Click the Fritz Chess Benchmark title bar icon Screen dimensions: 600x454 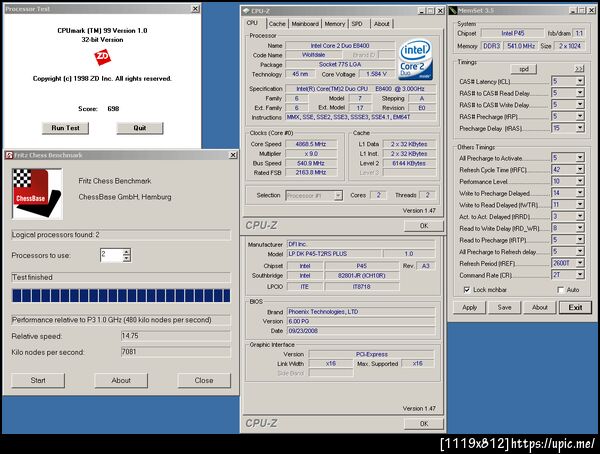pyautogui.click(x=9, y=155)
